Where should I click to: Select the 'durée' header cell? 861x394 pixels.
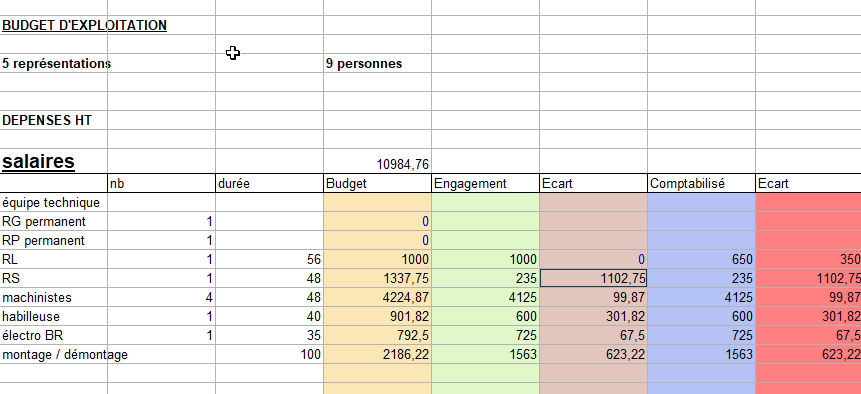click(x=269, y=183)
